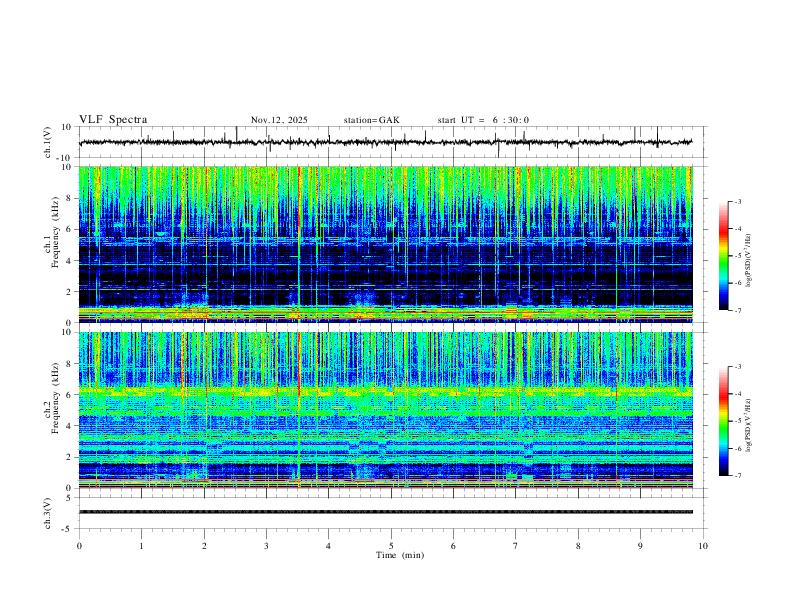Click the 'VLF Spectra' title text
Image resolution: width=792 pixels, height=612 pixels.
coord(113,120)
